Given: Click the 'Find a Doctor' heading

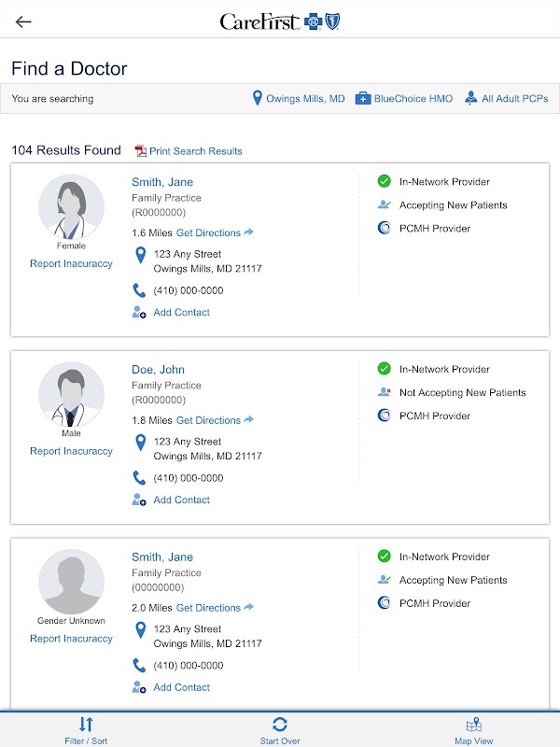Looking at the screenshot, I should 69,68.
